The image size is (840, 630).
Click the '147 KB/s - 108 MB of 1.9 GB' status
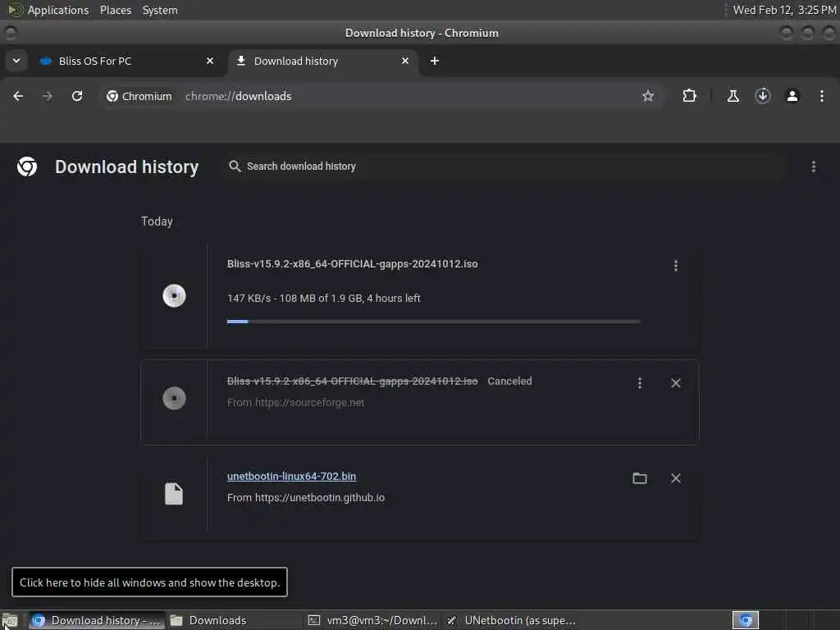[323, 299]
